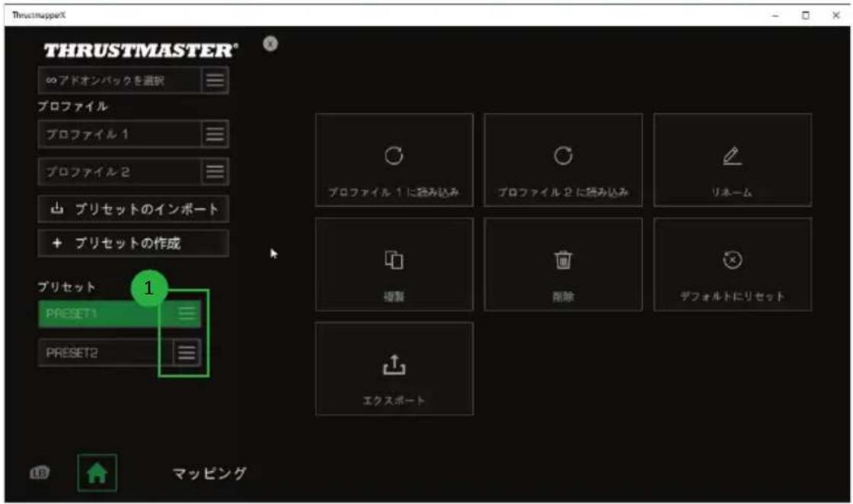The height and width of the screenshot is (504, 853).
Task: Minimize the ThrustmapperX window
Action: point(775,15)
